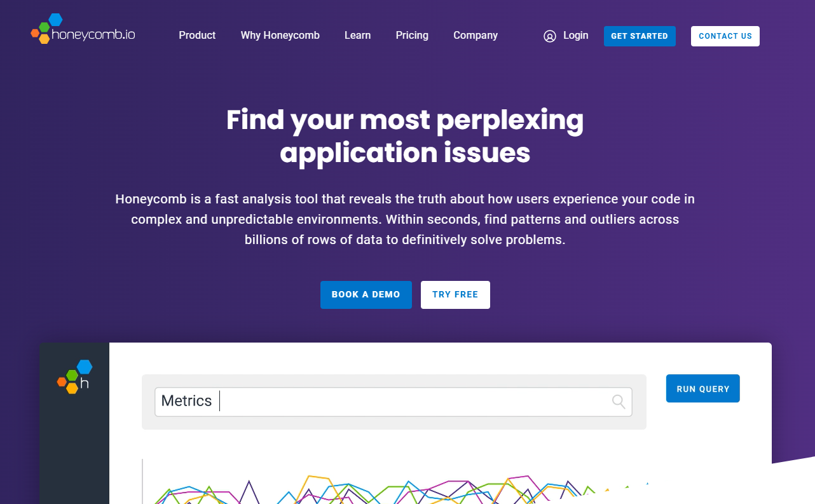Click the Login link
Viewport: 815px width, 504px height.
point(575,36)
